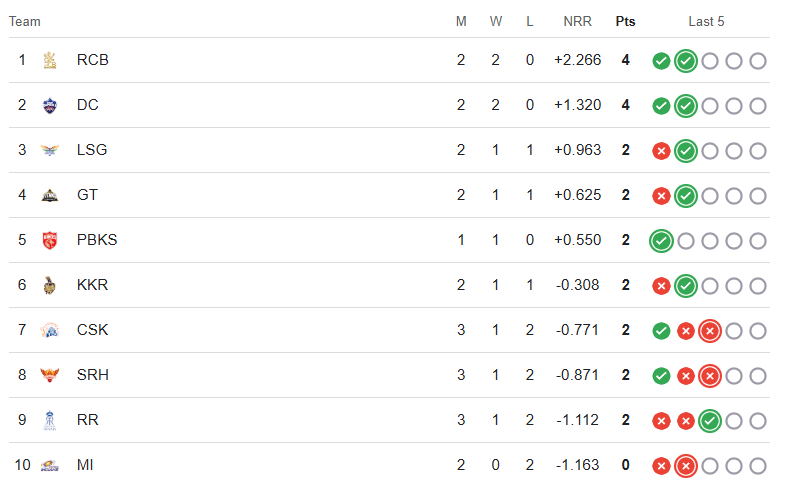Click the LSG team logo
Image resolution: width=787 pixels, height=493 pixels.
click(x=49, y=150)
